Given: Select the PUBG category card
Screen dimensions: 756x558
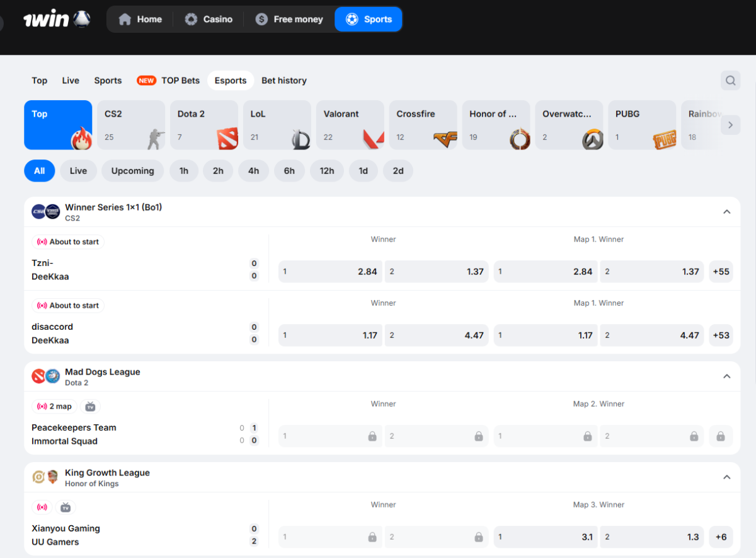Looking at the screenshot, I should point(643,125).
